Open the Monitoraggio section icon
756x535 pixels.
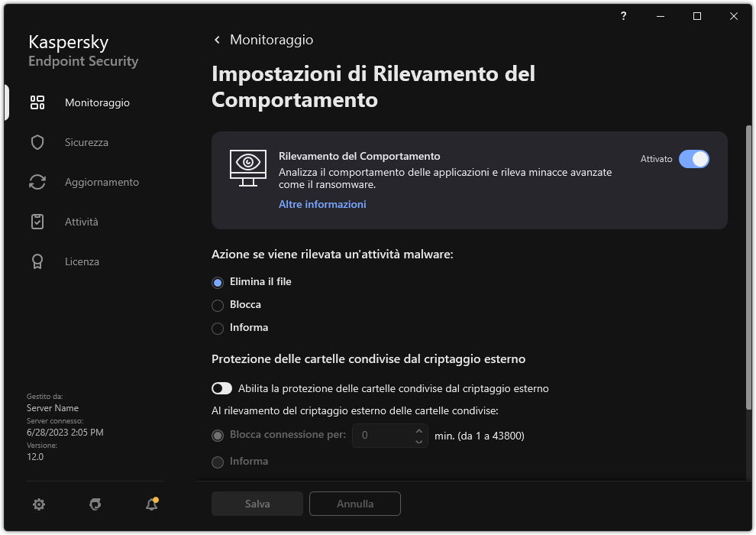coord(37,102)
